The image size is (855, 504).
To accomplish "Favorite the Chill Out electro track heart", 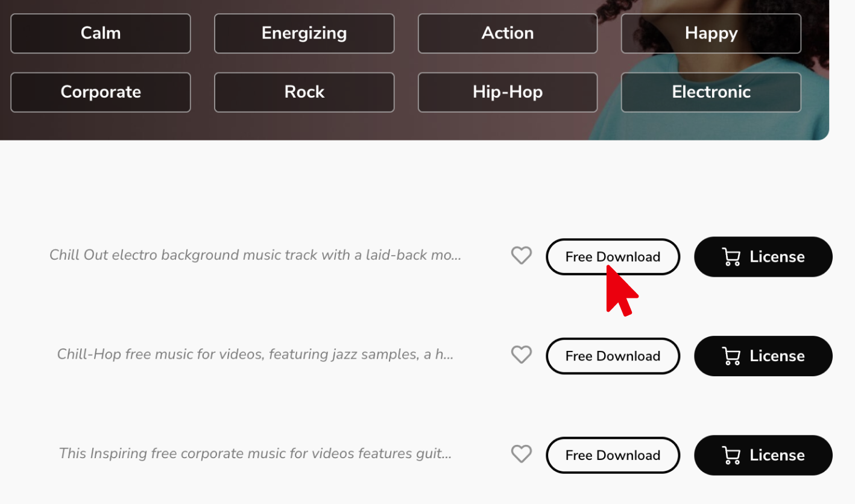I will click(x=522, y=256).
